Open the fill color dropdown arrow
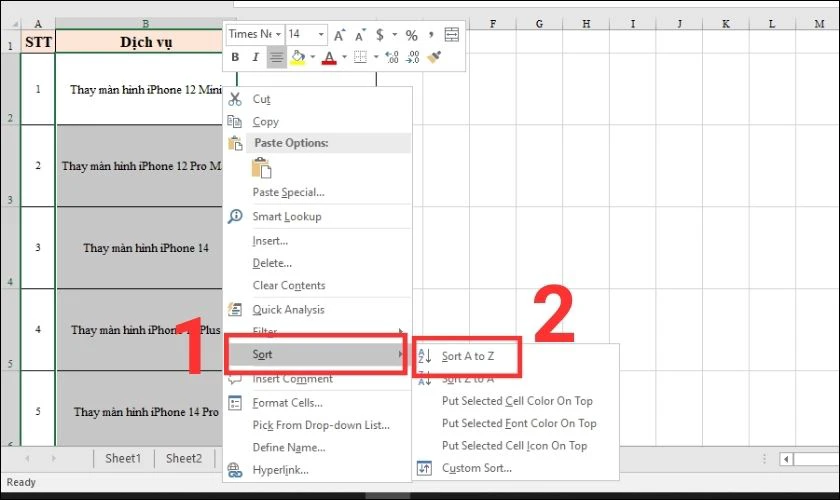Viewport: 840px width, 500px height. (313, 57)
